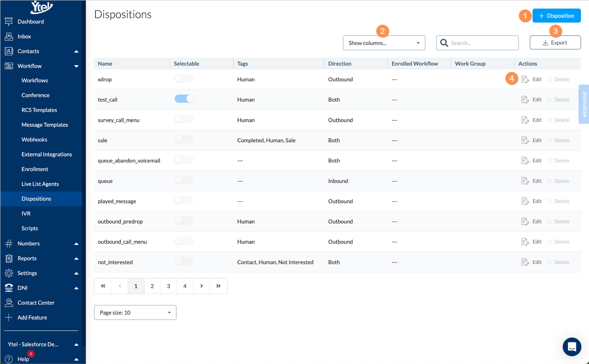Open the Page size dropdown
Image resolution: width=589 pixels, height=364 pixels.
(135, 312)
